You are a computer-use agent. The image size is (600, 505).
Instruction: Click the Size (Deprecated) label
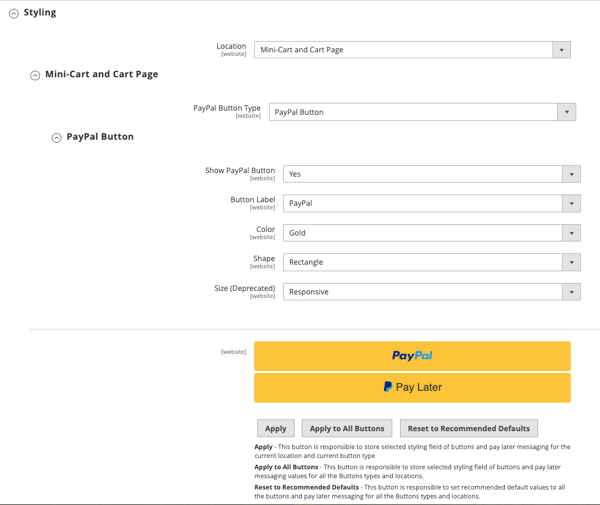coord(245,288)
